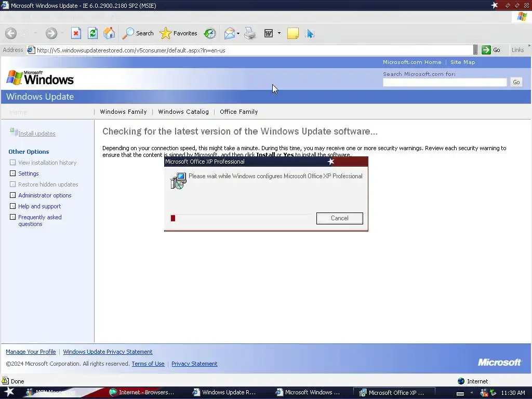The image size is (532, 399).
Task: Open the Search pane magnifier button
Action: [138, 33]
